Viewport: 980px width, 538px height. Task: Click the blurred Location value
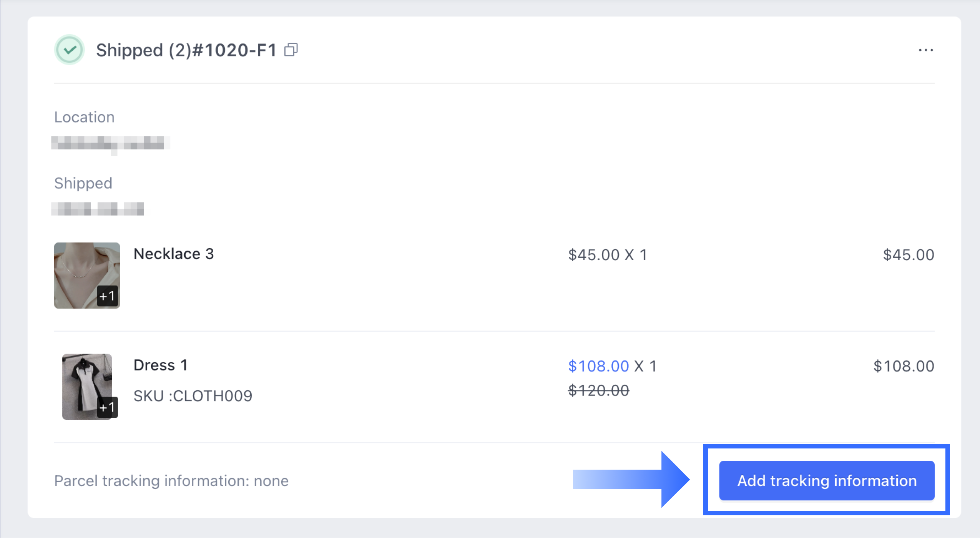click(111, 143)
